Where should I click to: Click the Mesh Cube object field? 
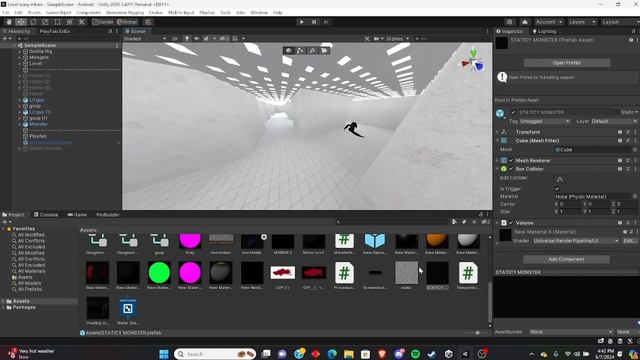(595, 150)
